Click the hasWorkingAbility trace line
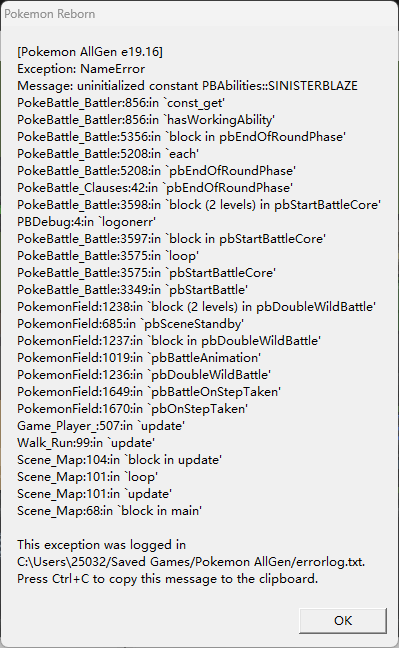 146,120
